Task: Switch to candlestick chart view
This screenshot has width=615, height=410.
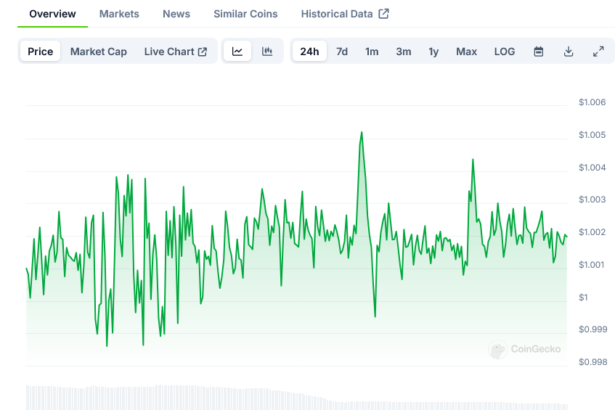Action: coord(267,52)
